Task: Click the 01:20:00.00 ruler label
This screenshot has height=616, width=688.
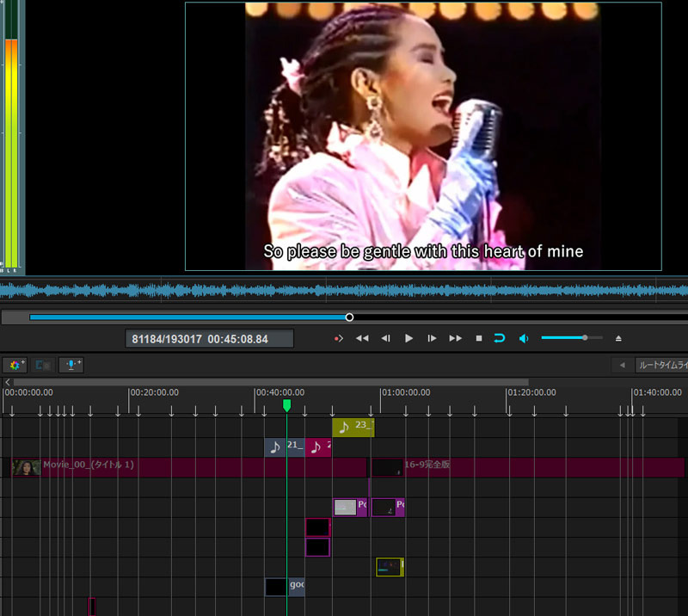Action: (x=531, y=392)
